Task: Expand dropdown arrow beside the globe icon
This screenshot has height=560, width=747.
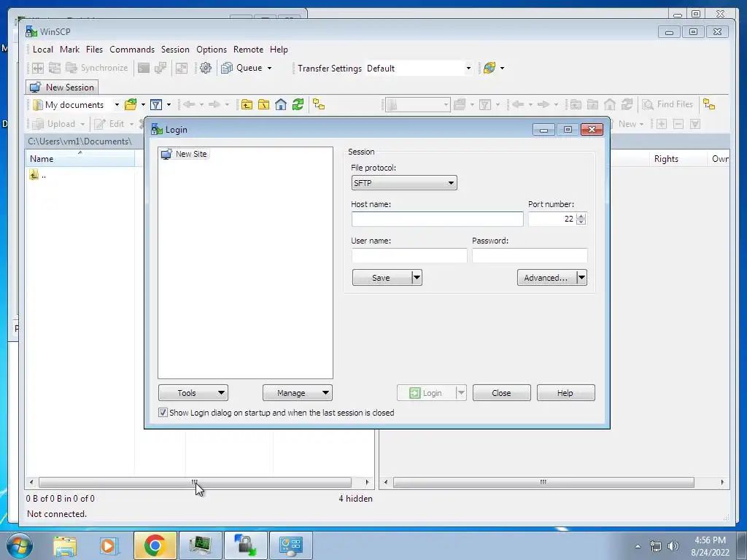Action: click(502, 68)
